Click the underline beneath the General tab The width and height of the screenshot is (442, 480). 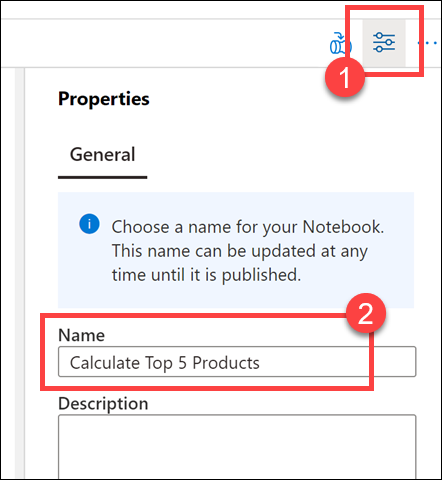point(102,177)
